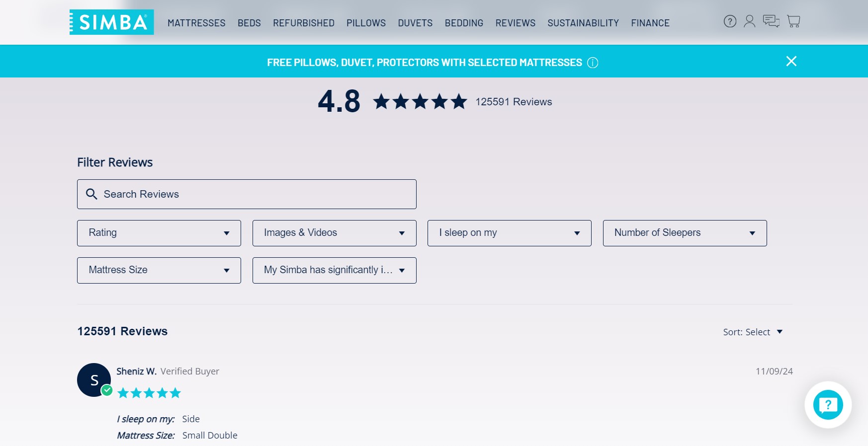Open the shopping cart icon
This screenshot has height=446, width=868.
[793, 21]
